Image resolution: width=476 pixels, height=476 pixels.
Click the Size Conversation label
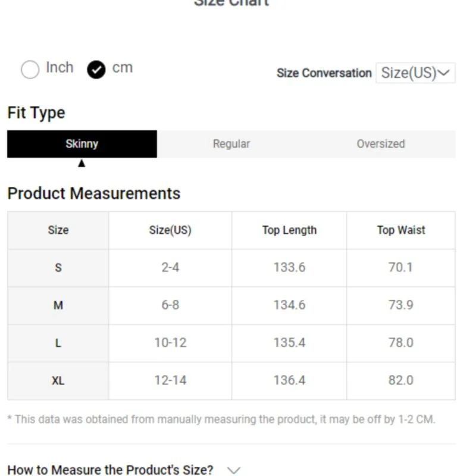point(324,73)
